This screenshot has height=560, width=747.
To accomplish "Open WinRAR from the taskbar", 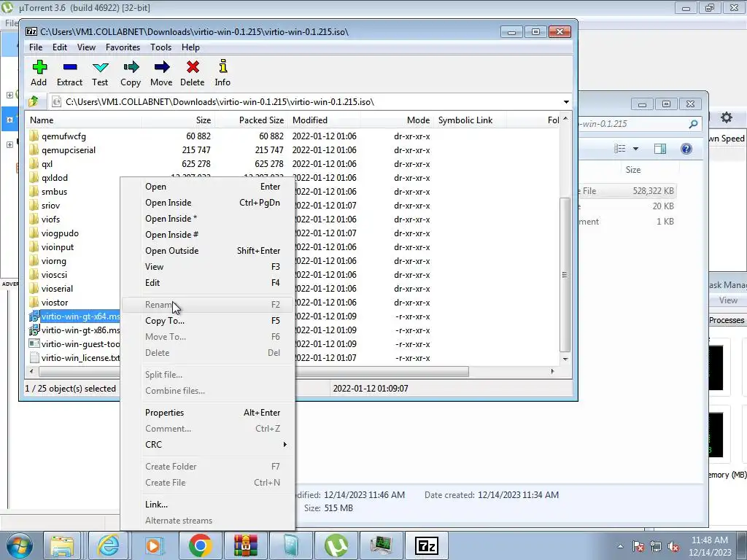I will pos(245,545).
